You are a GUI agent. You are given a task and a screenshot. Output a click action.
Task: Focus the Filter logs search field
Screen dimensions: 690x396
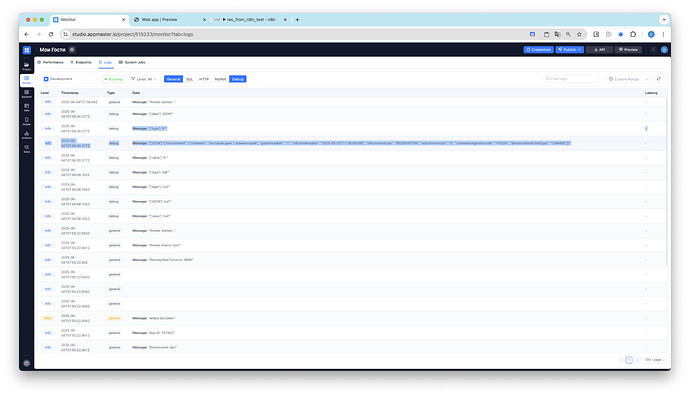click(x=572, y=79)
